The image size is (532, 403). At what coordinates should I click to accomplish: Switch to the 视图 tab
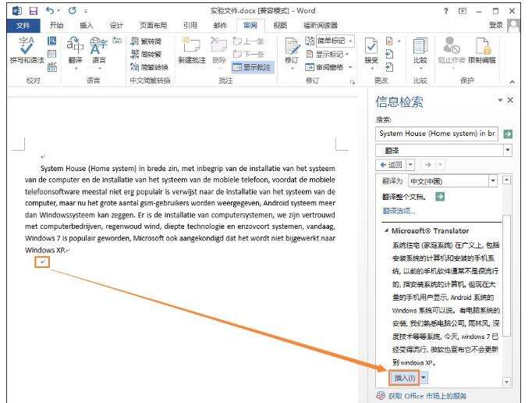click(x=280, y=25)
